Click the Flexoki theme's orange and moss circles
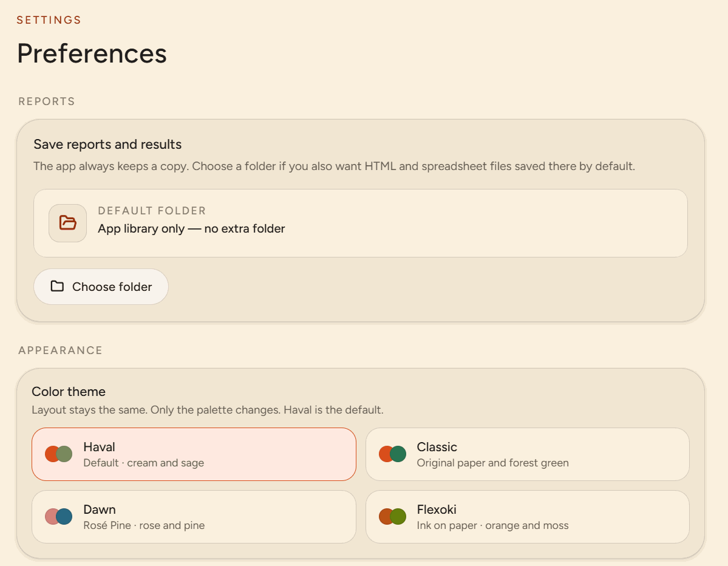The width and height of the screenshot is (728, 566). click(x=392, y=516)
